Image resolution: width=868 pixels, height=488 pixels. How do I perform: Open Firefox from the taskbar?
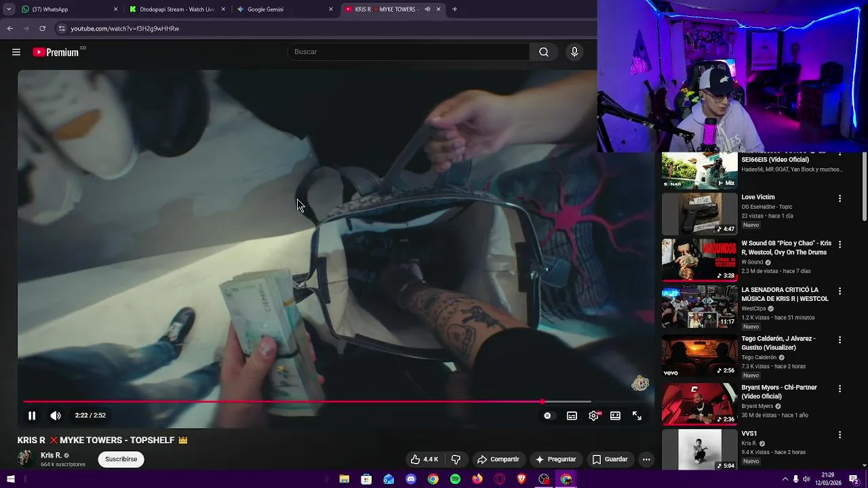click(477, 479)
